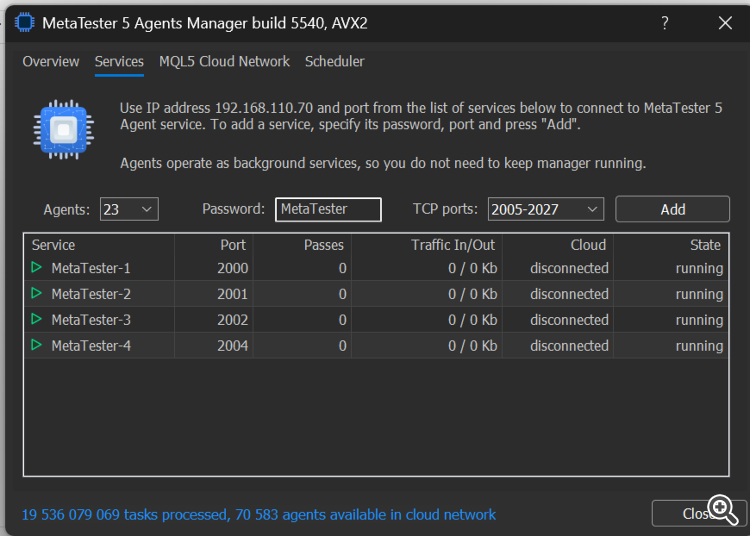Open the MQL5 Cloud Network tab
This screenshot has height=536, width=750.
point(224,62)
